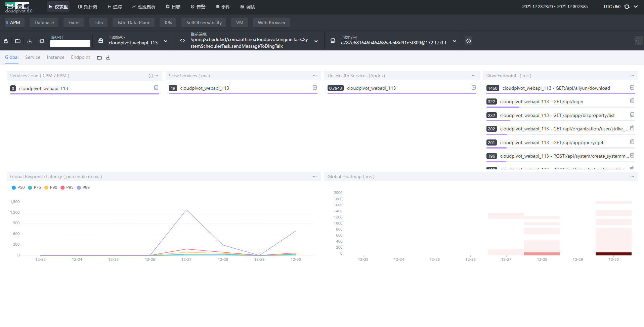Screen dimensions: 644x327
Task: Click the service group input field
Action: tap(70, 44)
